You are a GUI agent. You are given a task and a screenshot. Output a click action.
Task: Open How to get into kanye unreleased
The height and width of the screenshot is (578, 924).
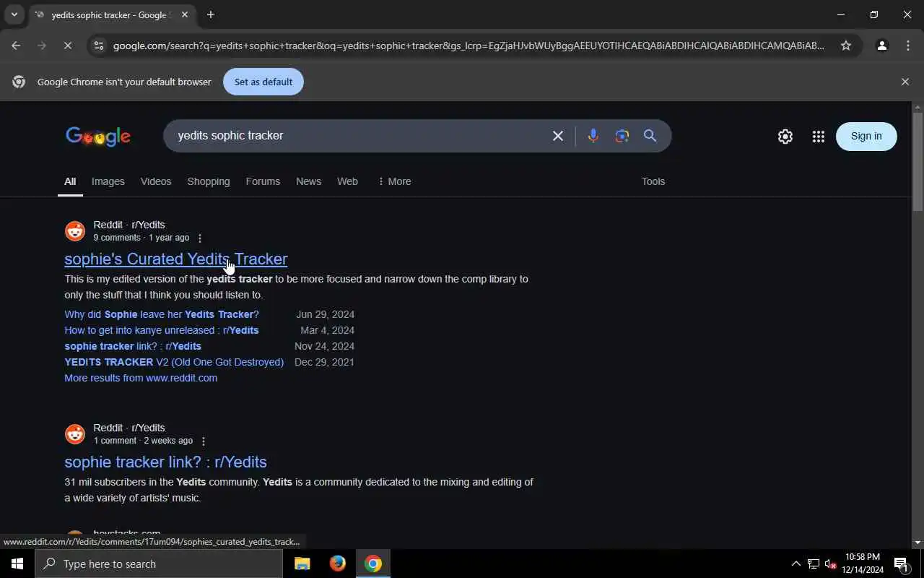pos(162,330)
